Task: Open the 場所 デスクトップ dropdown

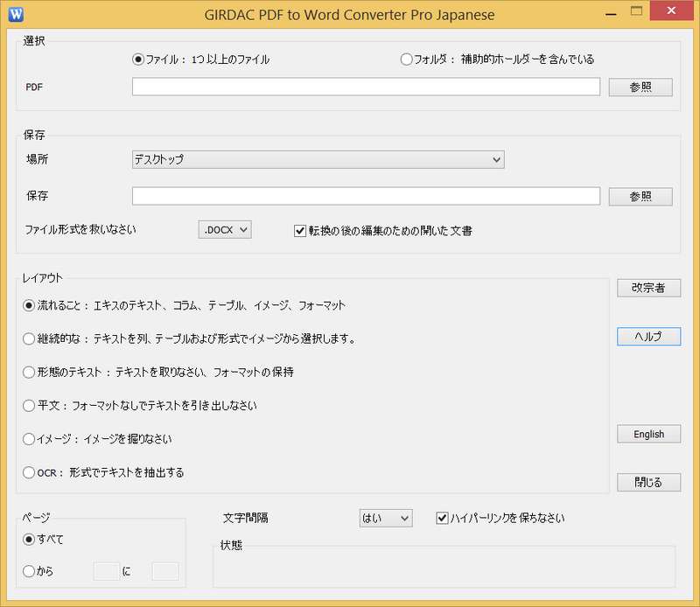Action: (317, 159)
